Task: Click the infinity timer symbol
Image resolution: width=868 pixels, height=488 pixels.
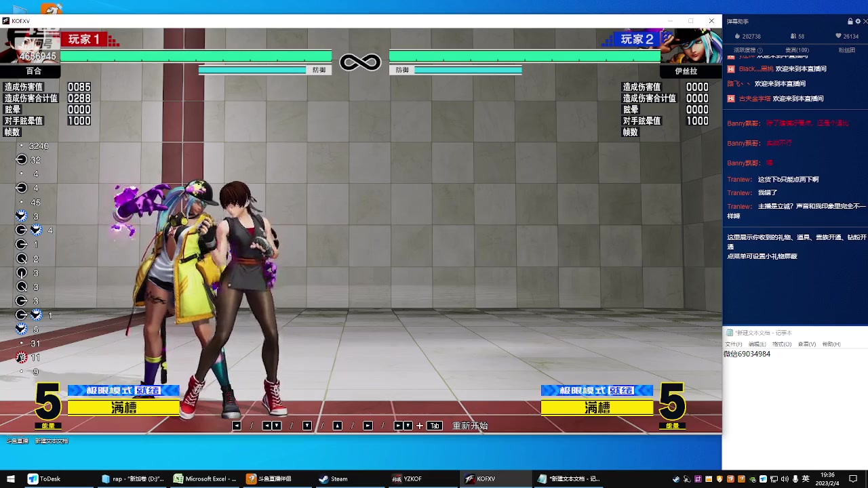Action: [x=360, y=63]
